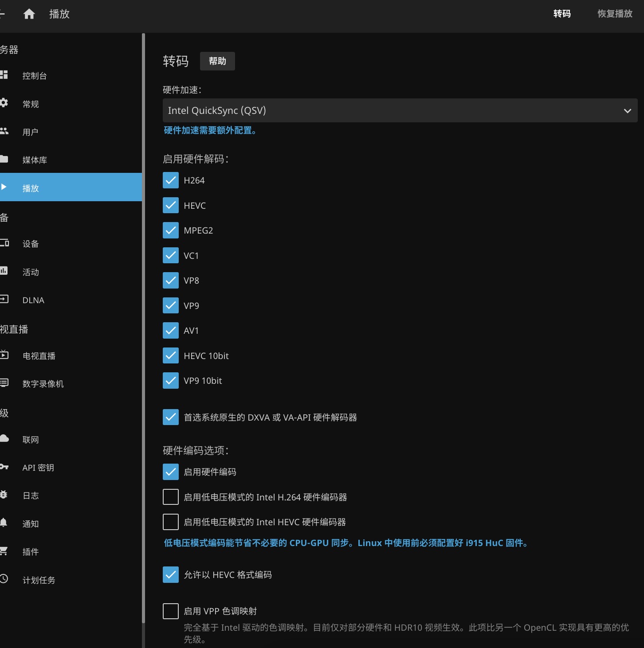Viewport: 644px width, 648px height.
Task: Switch to the 恢复播放 tab
Action: tap(615, 14)
